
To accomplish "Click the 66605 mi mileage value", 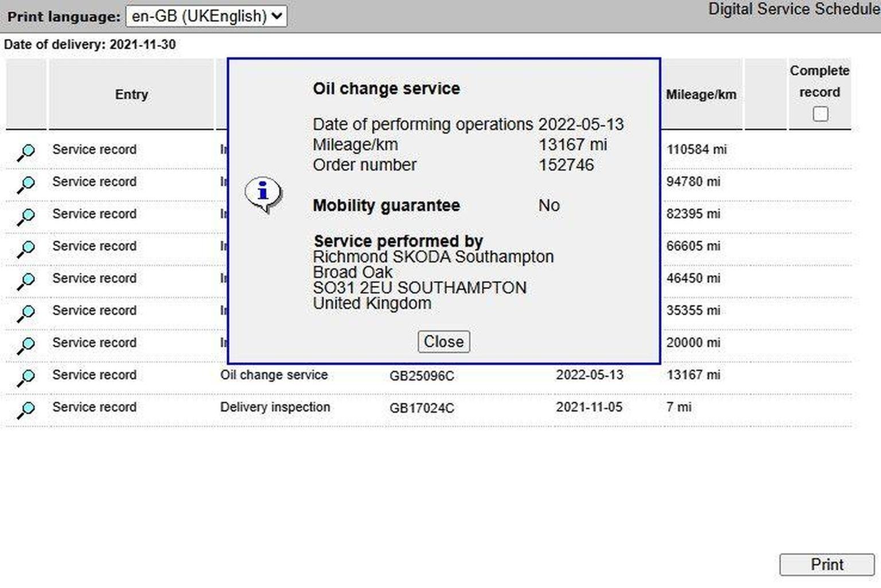I will pyautogui.click(x=693, y=246).
